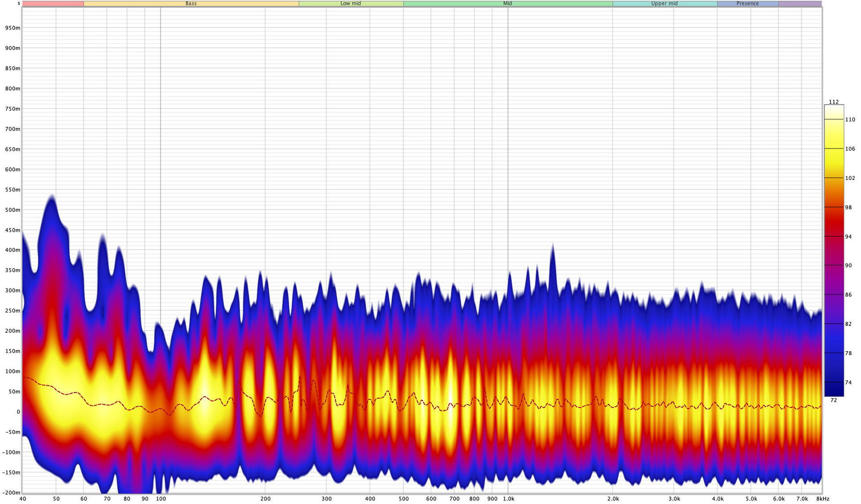The image size is (861, 504).
Task: Click the 3.0k frequency axis label
Action: tap(674, 499)
